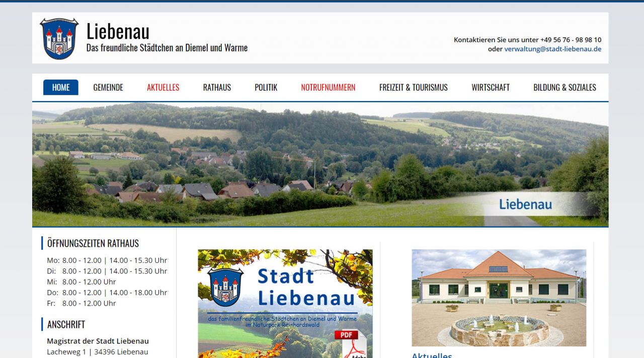This screenshot has height=358, width=644.
Task: Go to the WIRTSCHAFT menu item
Action: point(491,87)
